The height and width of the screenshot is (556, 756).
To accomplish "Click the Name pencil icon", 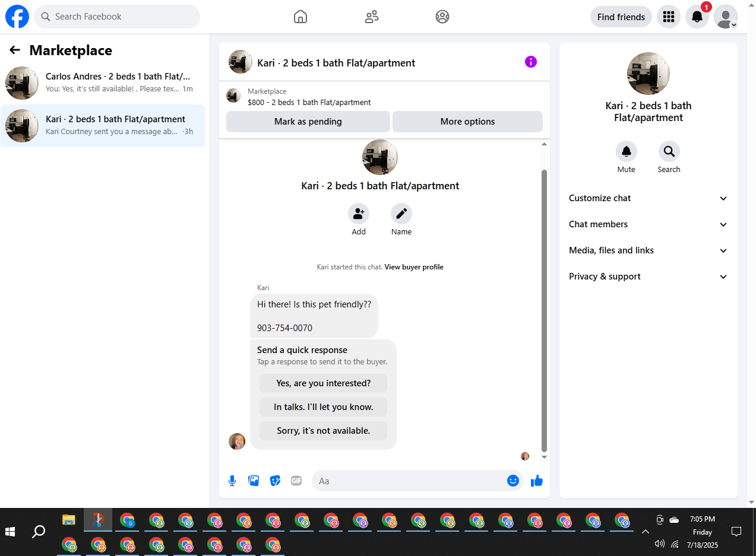I will click(401, 214).
